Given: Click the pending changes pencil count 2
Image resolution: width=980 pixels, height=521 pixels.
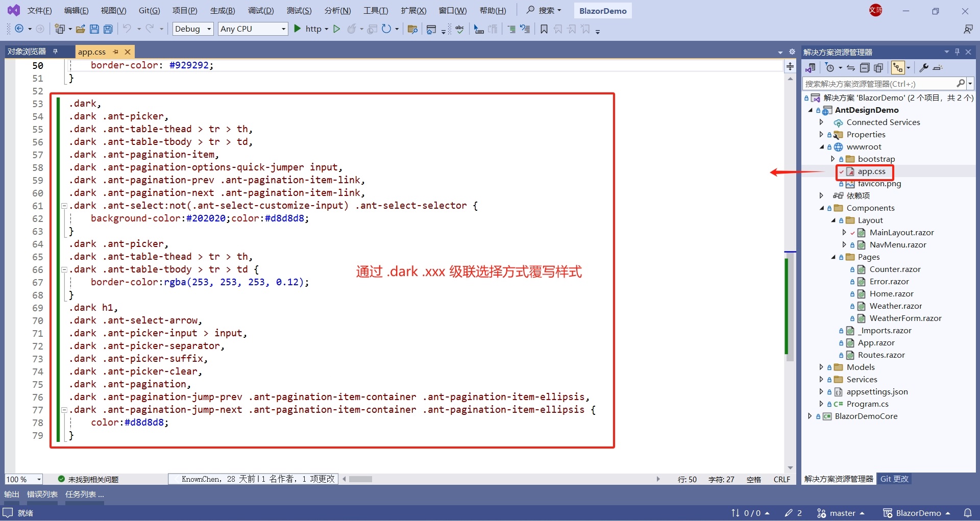Looking at the screenshot, I should [794, 513].
